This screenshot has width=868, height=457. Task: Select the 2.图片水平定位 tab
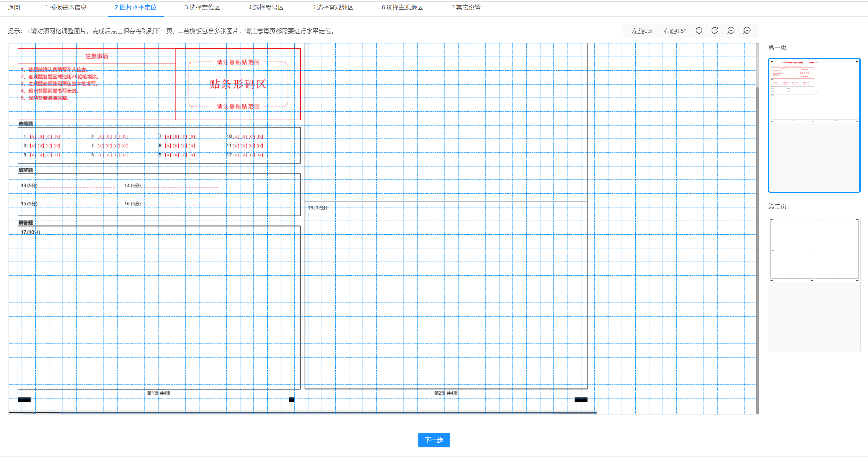click(x=136, y=7)
